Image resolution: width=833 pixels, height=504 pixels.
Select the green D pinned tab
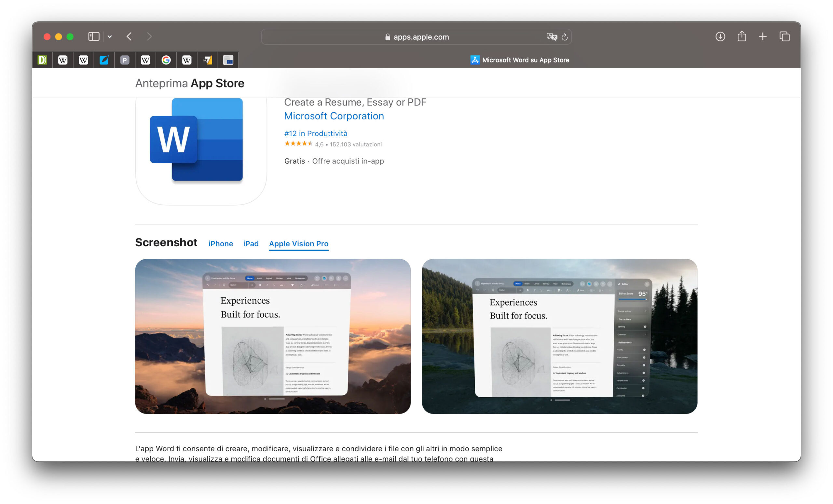point(42,60)
